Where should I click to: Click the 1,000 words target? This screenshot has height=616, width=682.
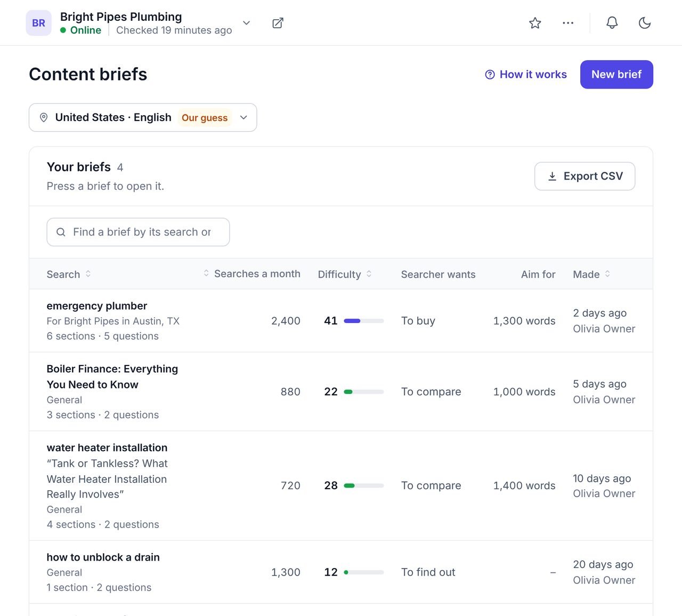coord(524,392)
